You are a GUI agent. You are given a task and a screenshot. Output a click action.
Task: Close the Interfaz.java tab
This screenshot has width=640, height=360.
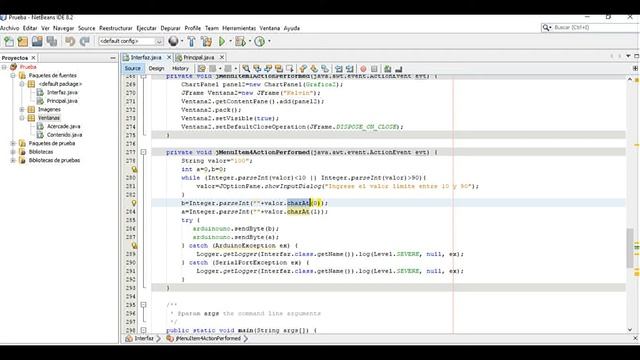point(169,58)
